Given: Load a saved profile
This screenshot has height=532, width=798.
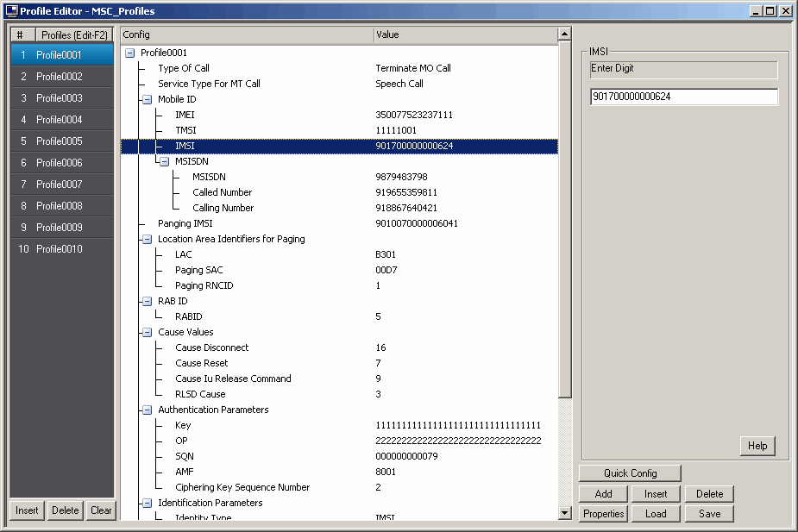Looking at the screenshot, I should click(656, 513).
